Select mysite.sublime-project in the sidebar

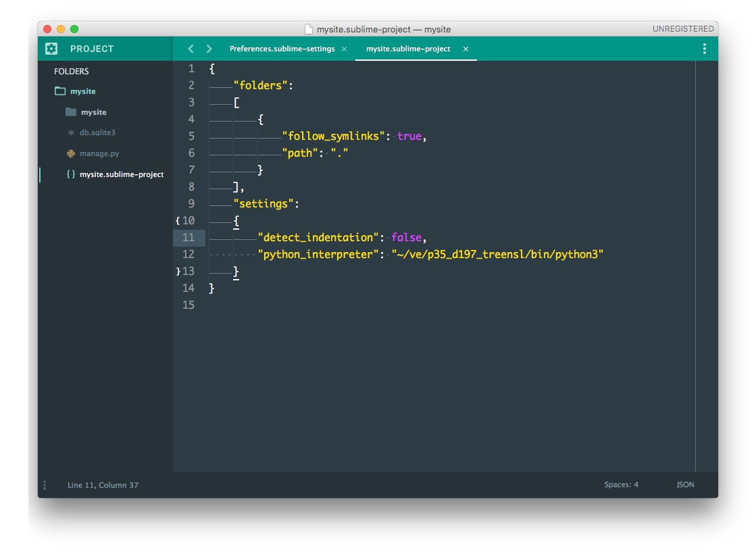point(122,174)
